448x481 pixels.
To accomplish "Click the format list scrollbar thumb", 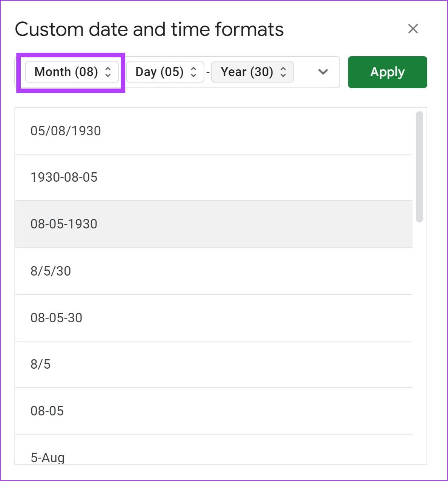I will (419, 167).
